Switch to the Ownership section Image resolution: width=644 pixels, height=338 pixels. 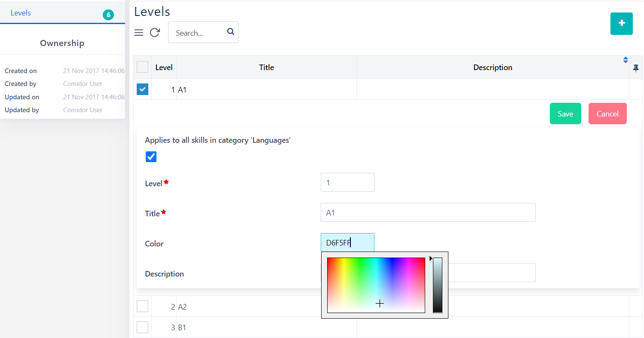tap(62, 43)
